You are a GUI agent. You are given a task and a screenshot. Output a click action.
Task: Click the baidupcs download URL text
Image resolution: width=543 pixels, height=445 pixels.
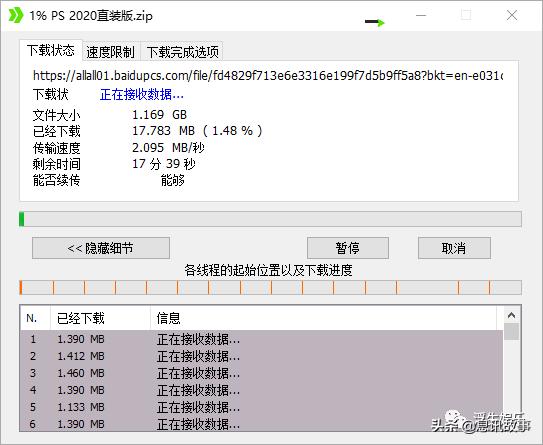coord(268,75)
